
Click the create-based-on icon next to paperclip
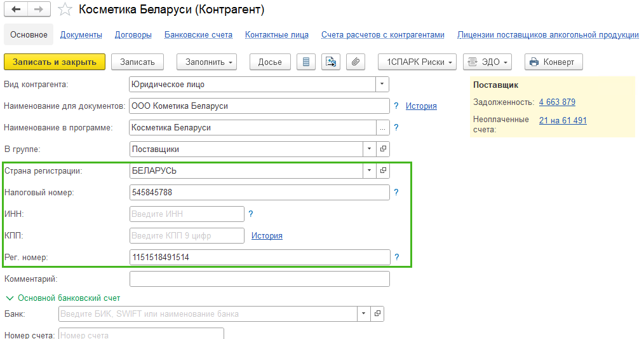point(331,62)
